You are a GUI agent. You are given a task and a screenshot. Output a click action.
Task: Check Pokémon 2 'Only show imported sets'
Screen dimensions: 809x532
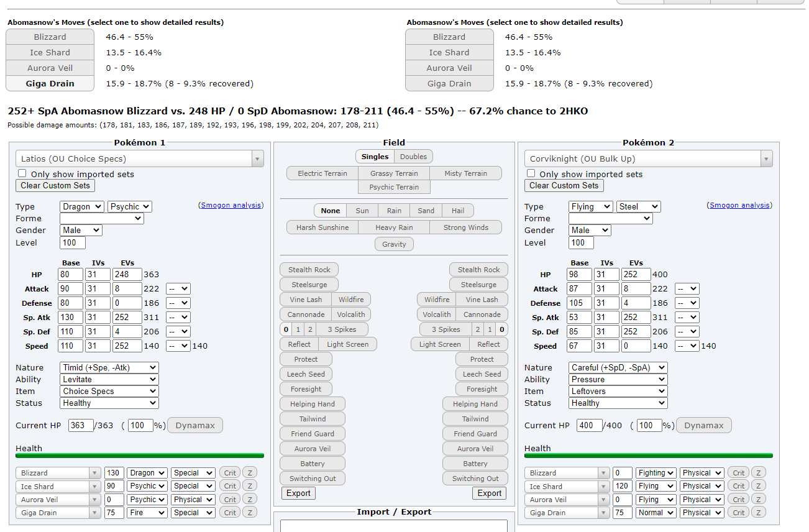[x=531, y=173]
